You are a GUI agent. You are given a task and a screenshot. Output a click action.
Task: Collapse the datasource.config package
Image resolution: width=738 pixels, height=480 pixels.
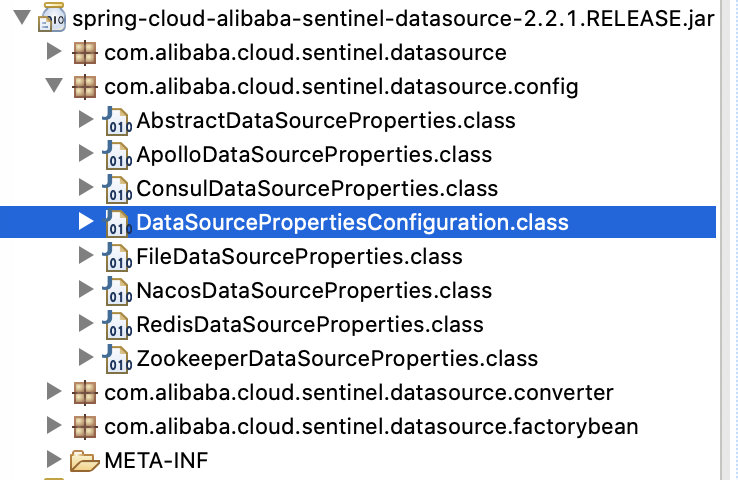point(54,87)
